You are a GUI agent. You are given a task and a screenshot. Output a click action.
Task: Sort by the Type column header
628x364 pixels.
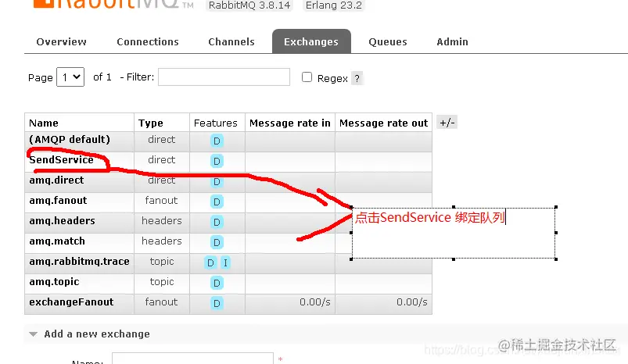(x=151, y=123)
